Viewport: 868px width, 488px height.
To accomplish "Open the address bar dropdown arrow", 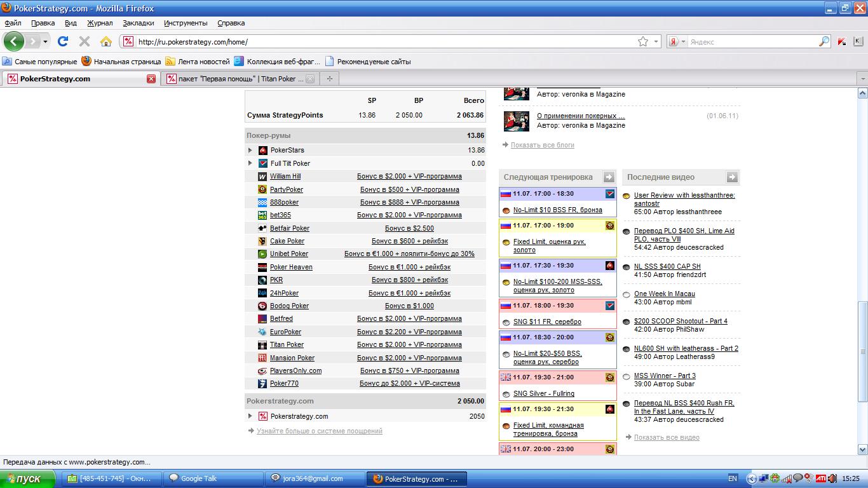I will [x=656, y=41].
